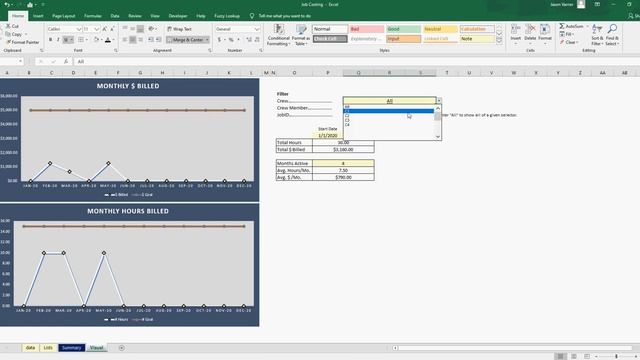Toggle Bottom Align in the top alignment row
640x360 pixels.
pos(140,29)
